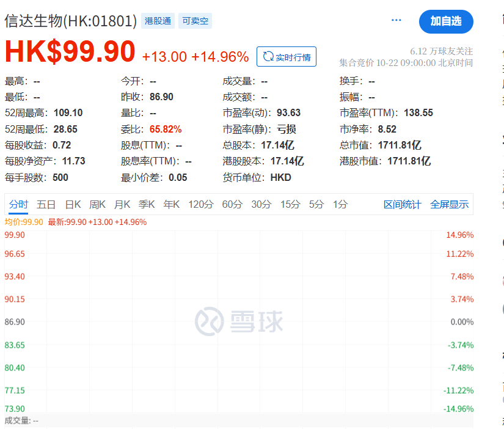Open the 区间统计 range statistics link
The width and height of the screenshot is (504, 429).
(402, 205)
